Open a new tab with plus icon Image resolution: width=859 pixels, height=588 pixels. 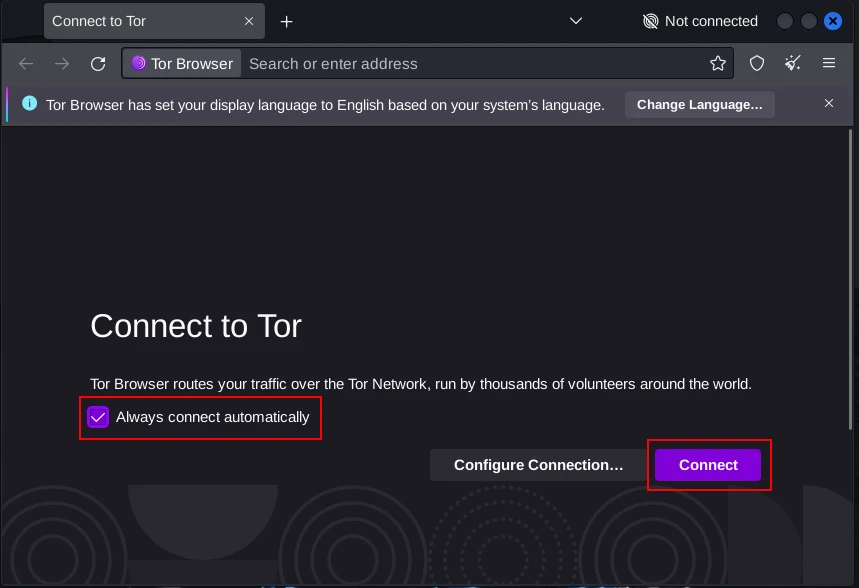point(287,21)
